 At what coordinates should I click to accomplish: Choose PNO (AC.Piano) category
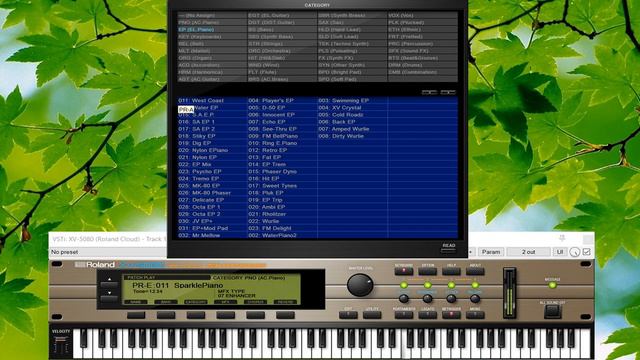coord(212,22)
